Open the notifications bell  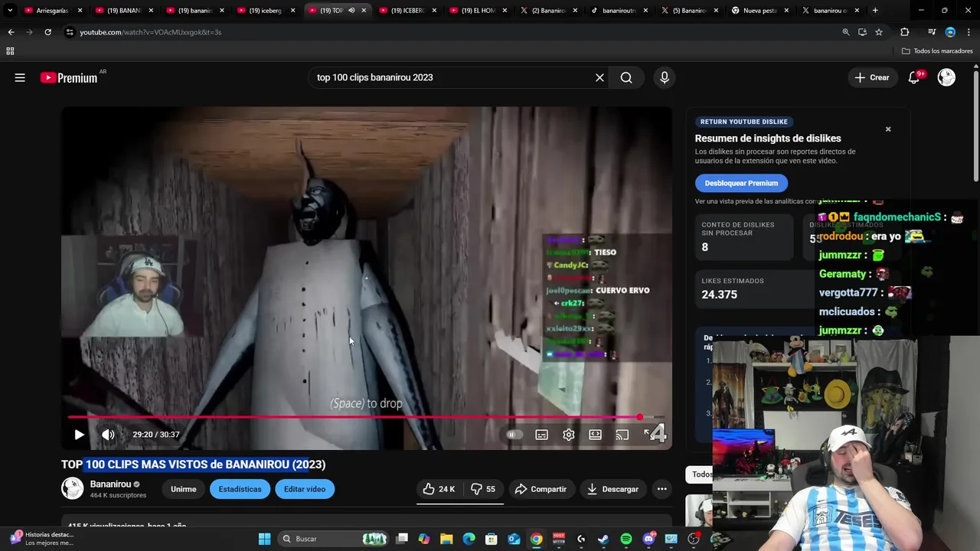point(914,77)
